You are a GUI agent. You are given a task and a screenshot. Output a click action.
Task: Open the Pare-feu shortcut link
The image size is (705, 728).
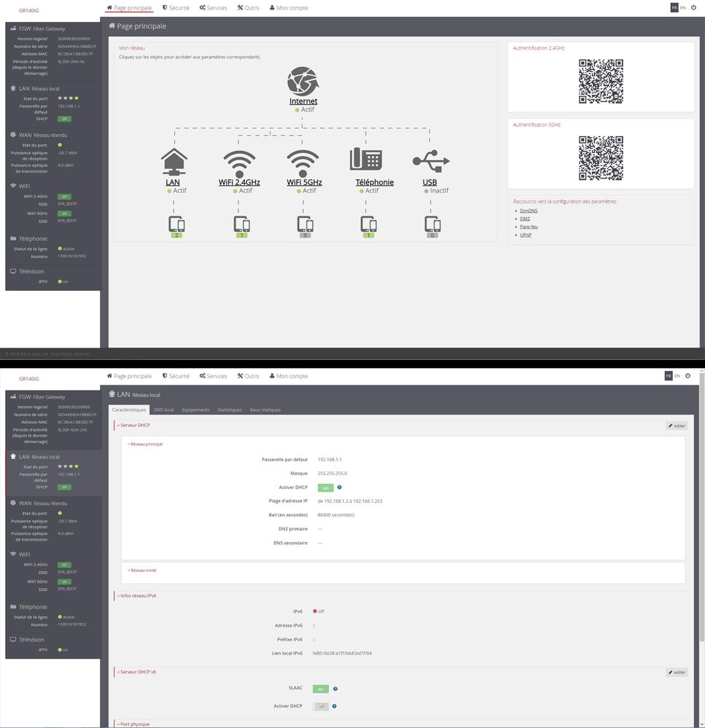click(529, 227)
